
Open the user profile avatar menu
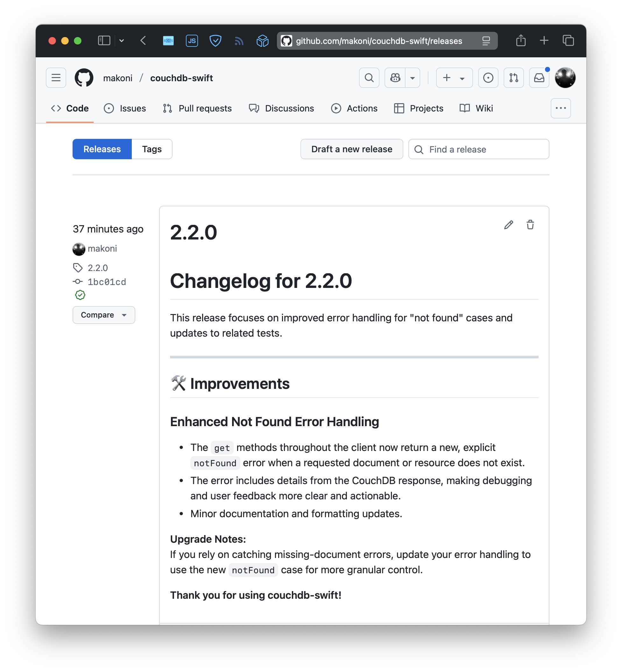565,78
